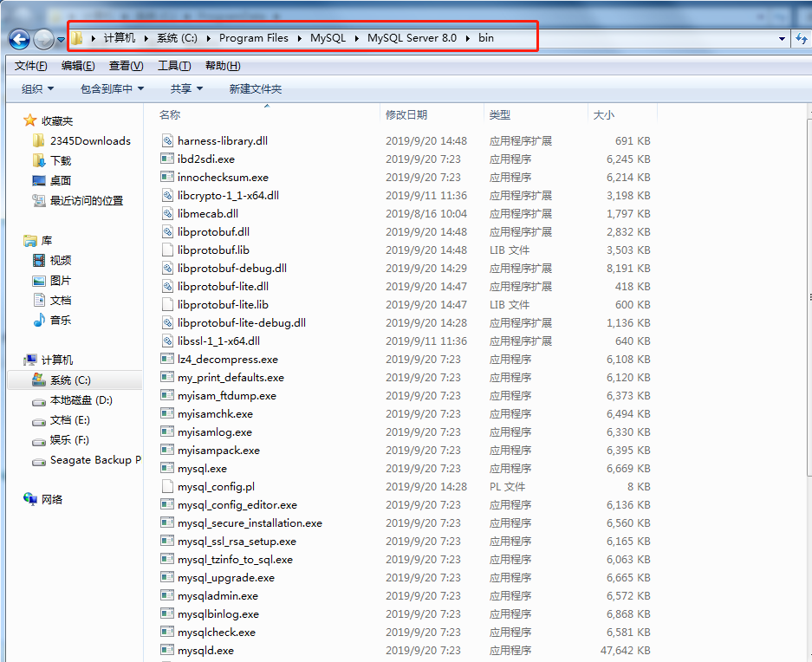812x662 pixels.
Task: Select harness-library.dll file icon
Action: click(x=167, y=140)
